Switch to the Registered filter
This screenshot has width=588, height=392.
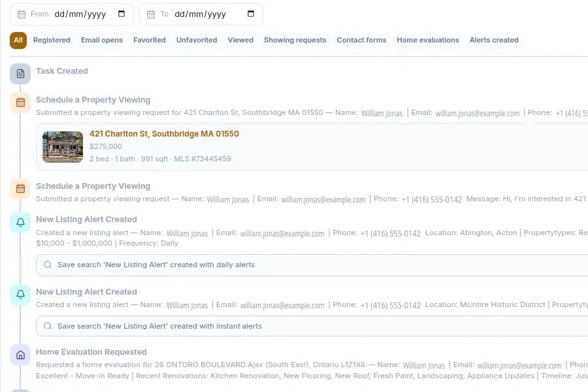coord(52,40)
